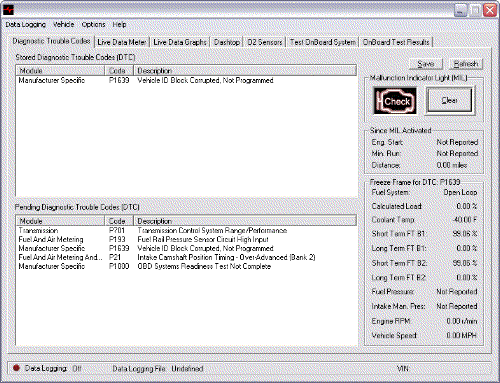Minimize the application window
This screenshot has height=383, width=500.
[x=460, y=10]
